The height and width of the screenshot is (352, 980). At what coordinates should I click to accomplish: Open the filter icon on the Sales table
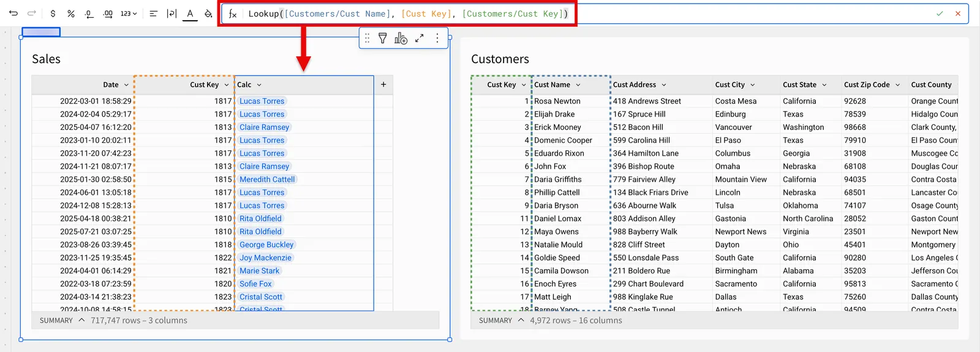[383, 38]
